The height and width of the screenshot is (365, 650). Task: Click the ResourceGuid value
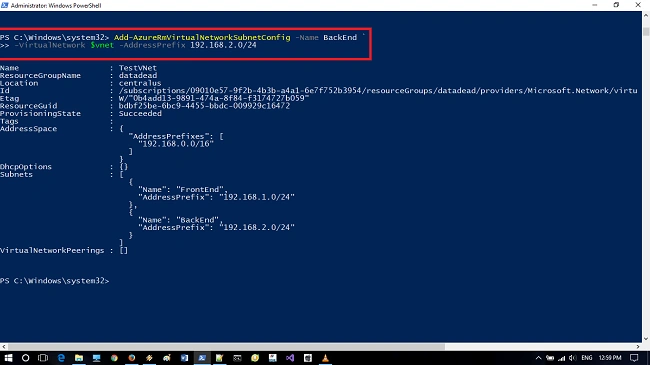point(204,106)
